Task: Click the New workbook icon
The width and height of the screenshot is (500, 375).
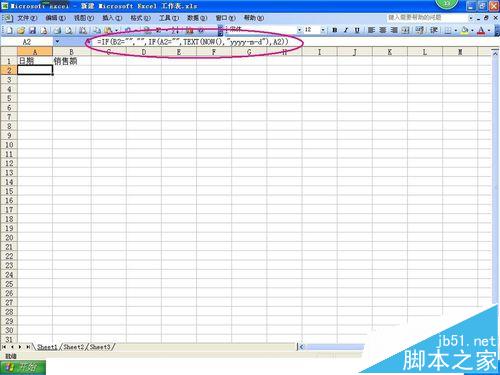Action: pyautogui.click(x=9, y=31)
